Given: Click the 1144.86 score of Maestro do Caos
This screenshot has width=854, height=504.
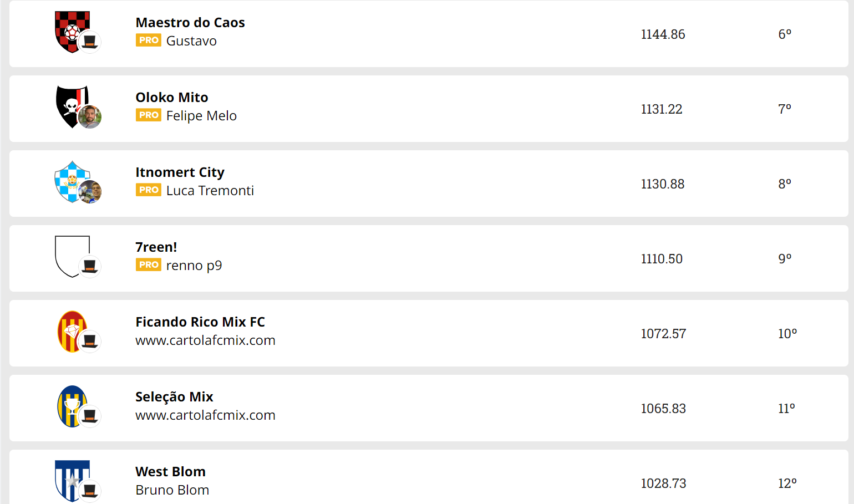Looking at the screenshot, I should click(663, 34).
